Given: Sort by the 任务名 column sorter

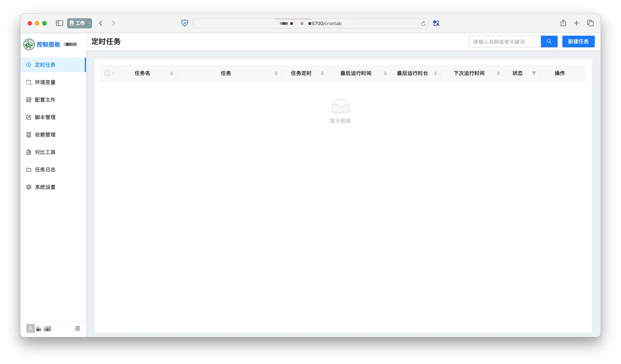Looking at the screenshot, I should tap(171, 73).
